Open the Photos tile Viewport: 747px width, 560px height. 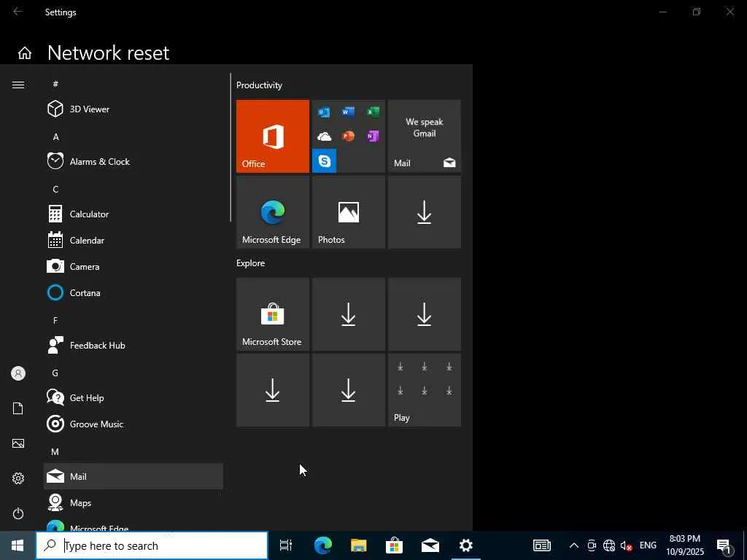(x=349, y=212)
